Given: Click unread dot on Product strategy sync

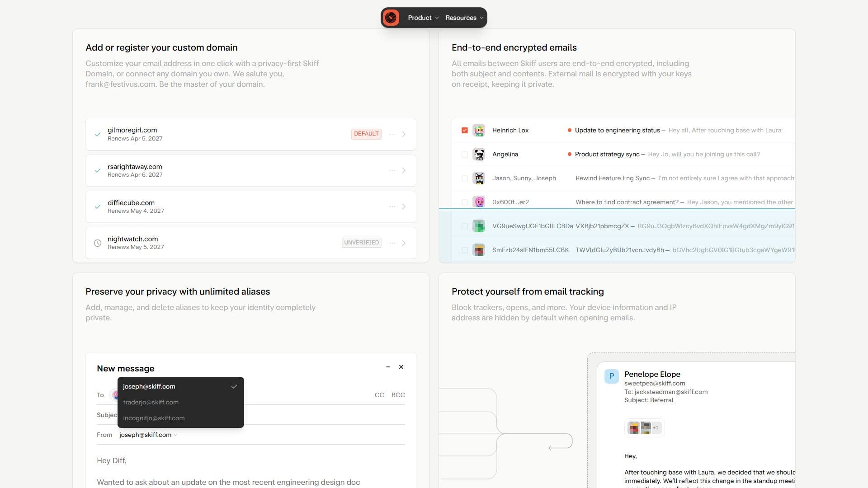Looking at the screenshot, I should coord(569,154).
